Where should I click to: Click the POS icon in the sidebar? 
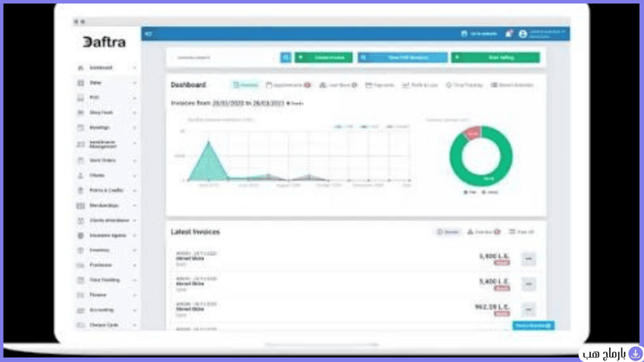(80, 97)
